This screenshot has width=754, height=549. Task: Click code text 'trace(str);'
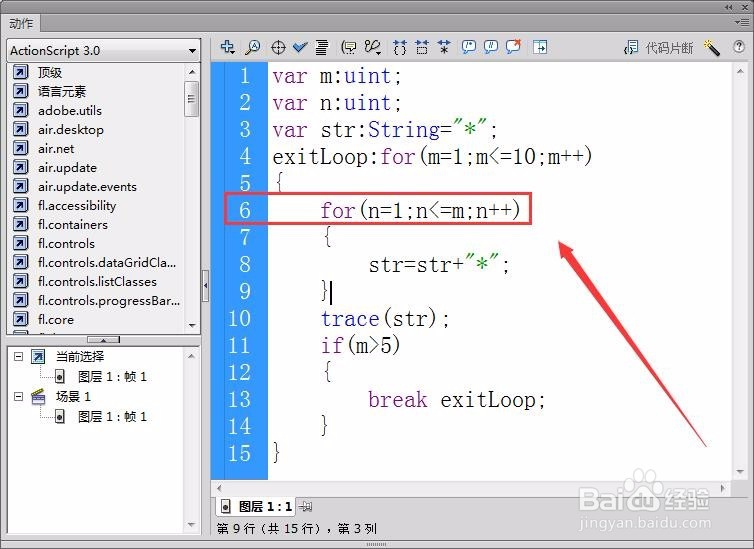coord(385,319)
